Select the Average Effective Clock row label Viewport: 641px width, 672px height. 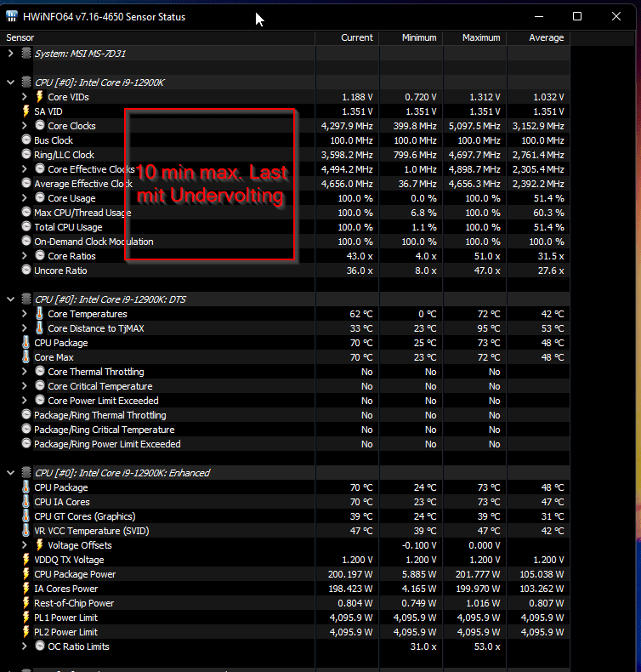[x=83, y=184]
